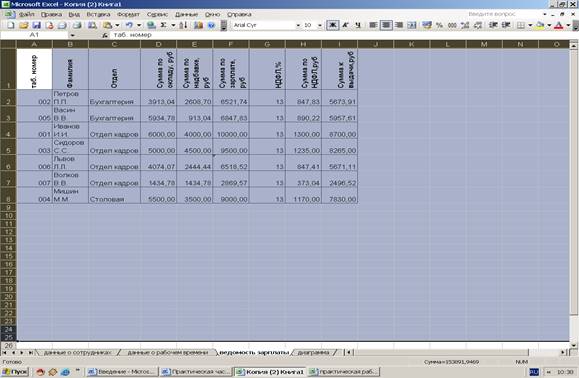Screen dimensions: 579x378
Task: Open the font size dropdown
Action: pos(320,25)
